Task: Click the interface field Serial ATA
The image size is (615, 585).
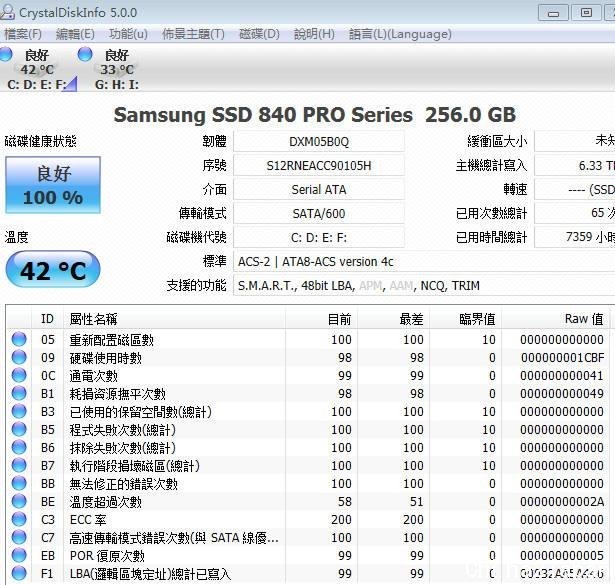Action: click(319, 190)
